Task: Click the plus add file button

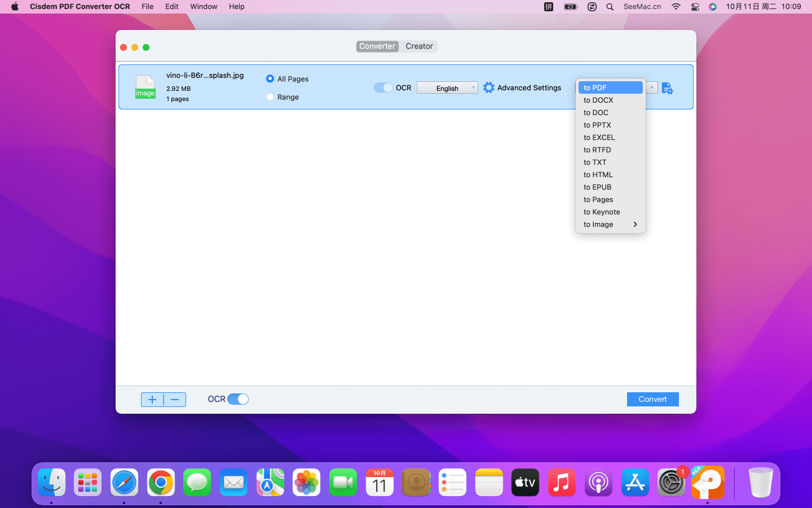Action: click(152, 400)
